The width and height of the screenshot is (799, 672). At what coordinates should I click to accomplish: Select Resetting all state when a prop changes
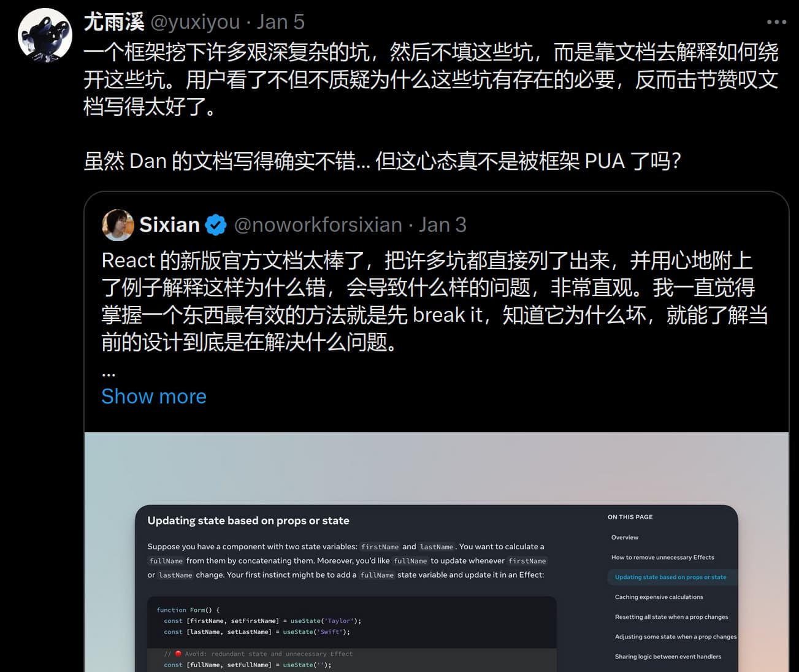tap(671, 617)
